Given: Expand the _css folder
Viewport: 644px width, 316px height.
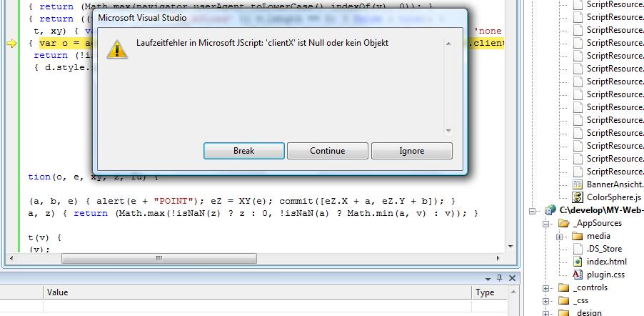Looking at the screenshot, I should pyautogui.click(x=546, y=300).
